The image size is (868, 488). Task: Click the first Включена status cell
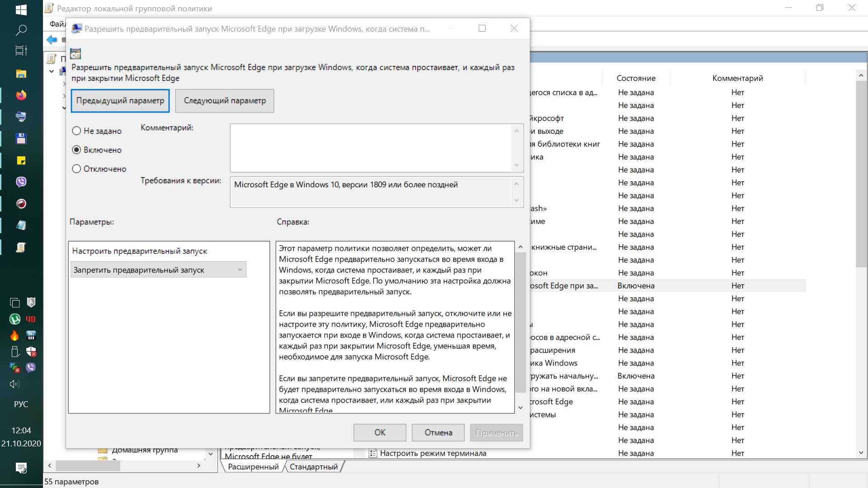pos(636,286)
